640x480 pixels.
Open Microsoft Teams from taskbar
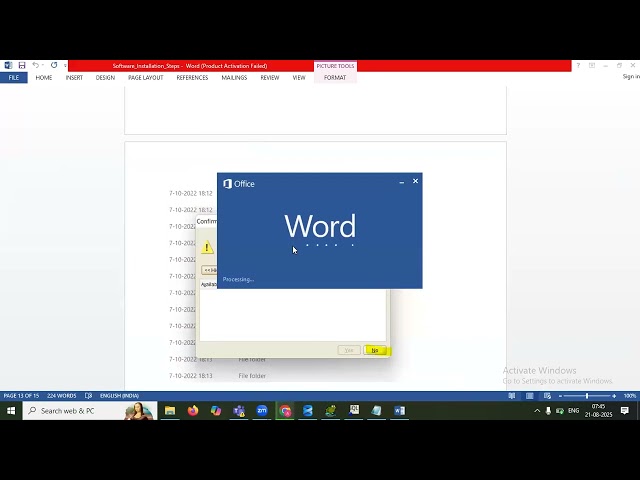click(239, 411)
